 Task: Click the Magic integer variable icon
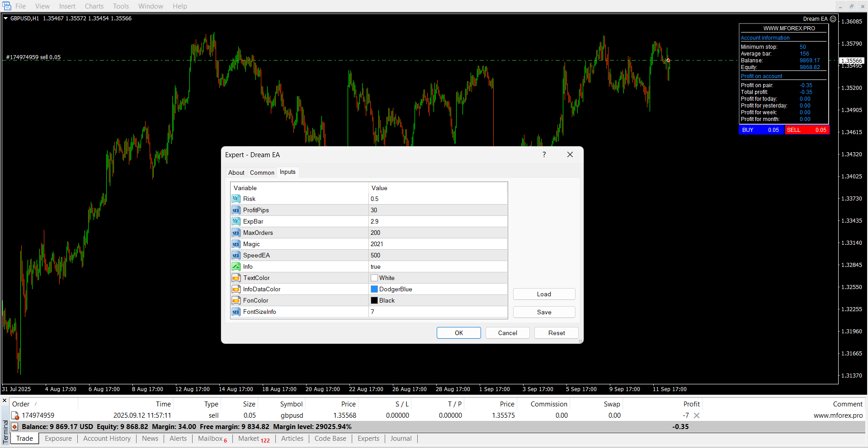click(x=236, y=244)
